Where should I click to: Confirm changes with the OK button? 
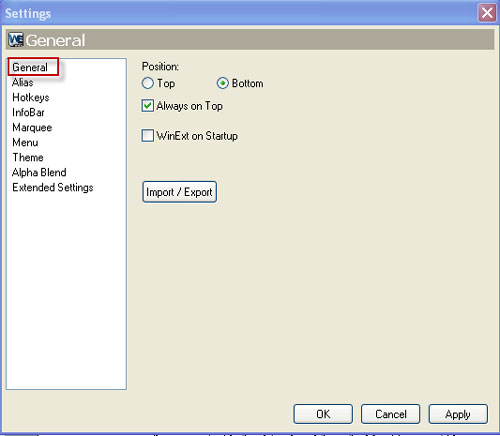point(323,414)
